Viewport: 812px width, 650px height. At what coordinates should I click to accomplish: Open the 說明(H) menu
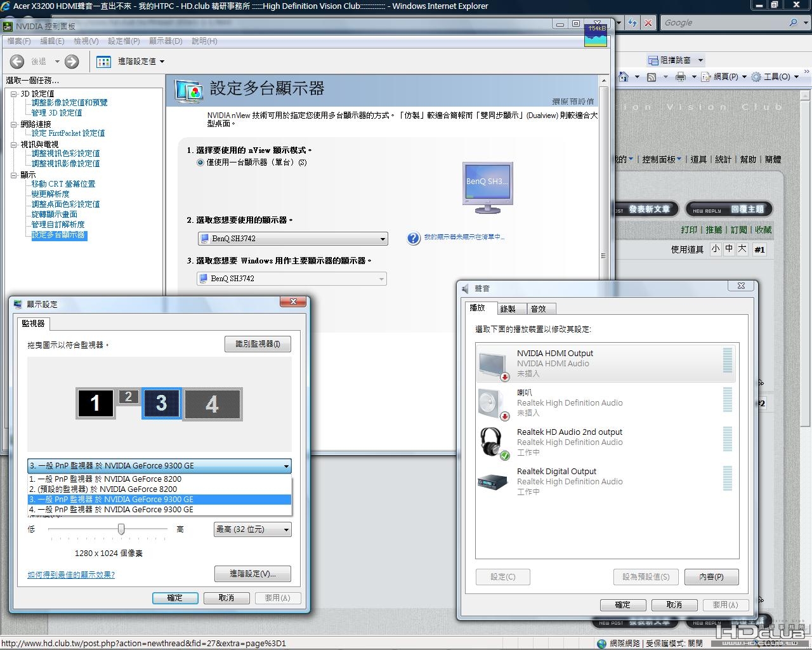(x=204, y=41)
